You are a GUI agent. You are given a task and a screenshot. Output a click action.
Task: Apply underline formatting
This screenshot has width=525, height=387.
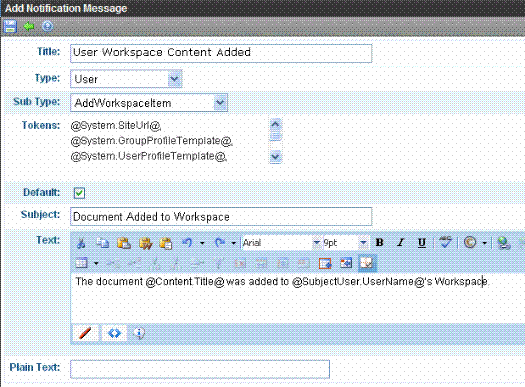[x=422, y=243]
